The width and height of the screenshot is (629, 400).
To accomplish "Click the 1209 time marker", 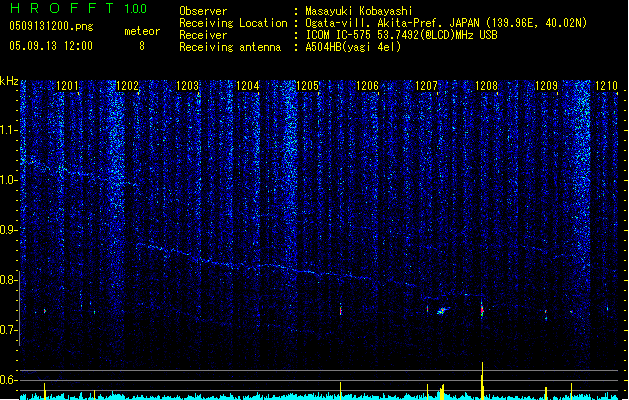I will tap(546, 85).
